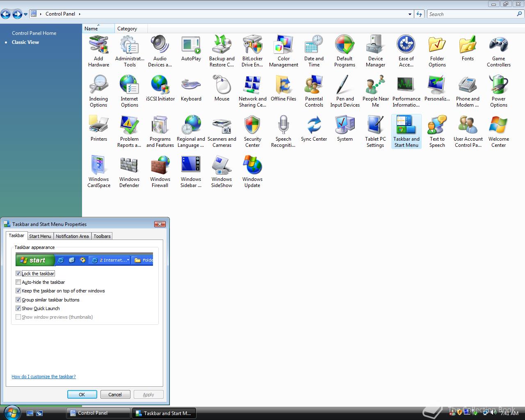Open Windows Sidebar properties icon
Screen dimensions: 525x420
click(x=191, y=172)
